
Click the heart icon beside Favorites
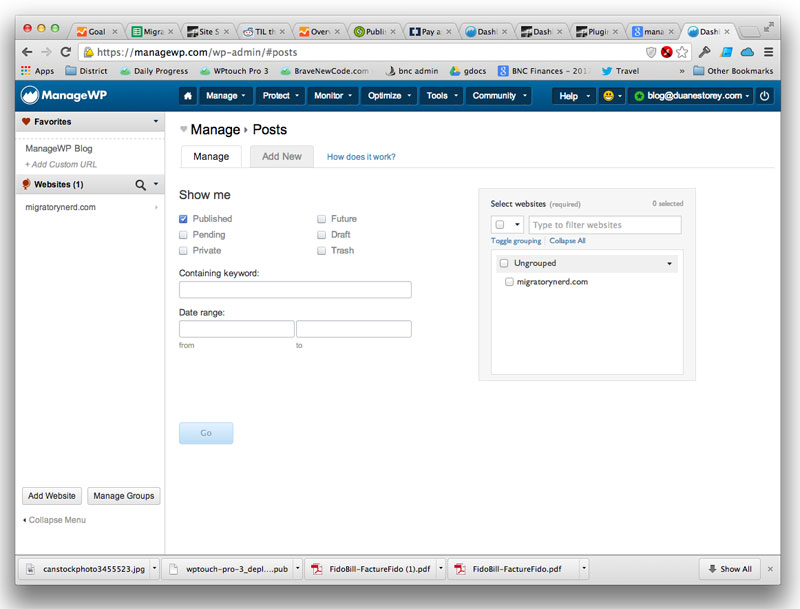(x=24, y=122)
